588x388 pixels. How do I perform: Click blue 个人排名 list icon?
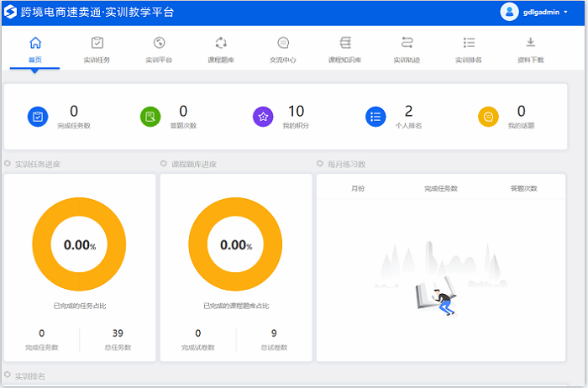tap(375, 117)
